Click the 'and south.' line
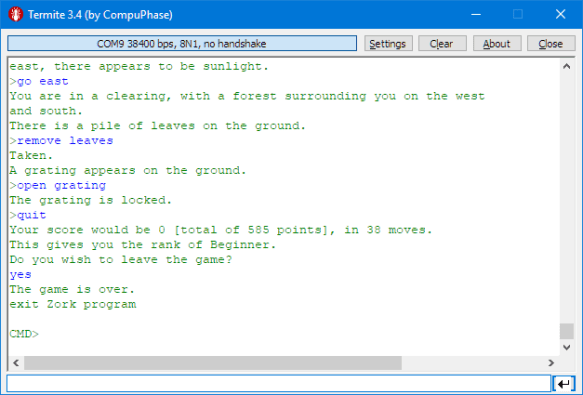The width and height of the screenshot is (583, 395). pyautogui.click(x=46, y=111)
